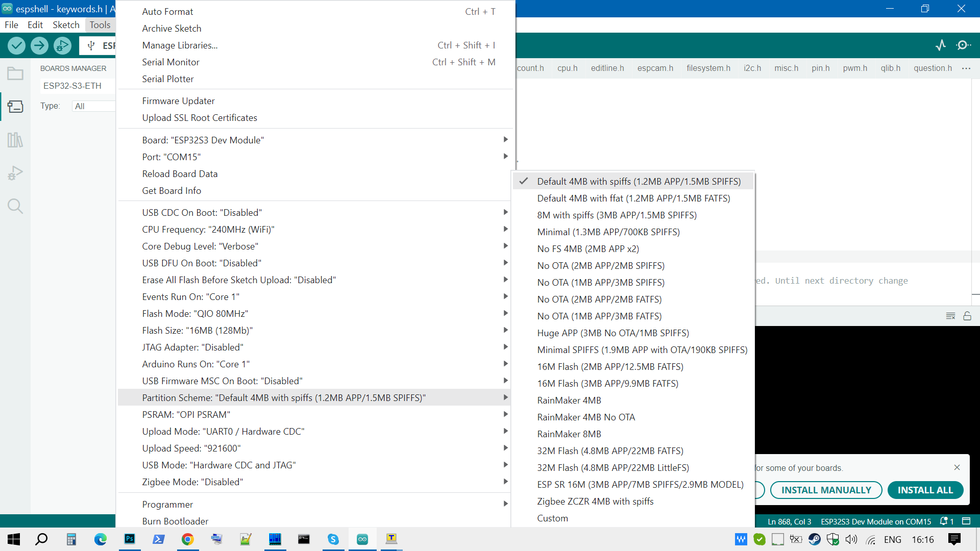Open Steam tray icon

pyautogui.click(x=814, y=539)
